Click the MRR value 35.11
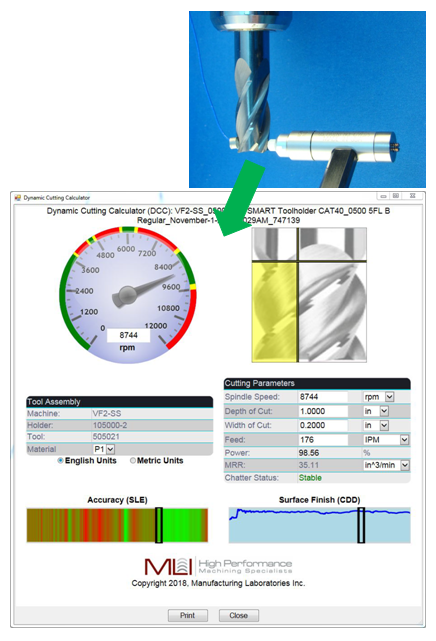436x641 pixels. (309, 465)
